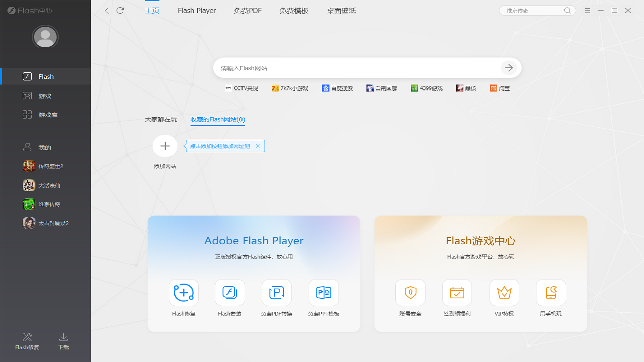Click the 添加网站 plus button

click(x=165, y=146)
